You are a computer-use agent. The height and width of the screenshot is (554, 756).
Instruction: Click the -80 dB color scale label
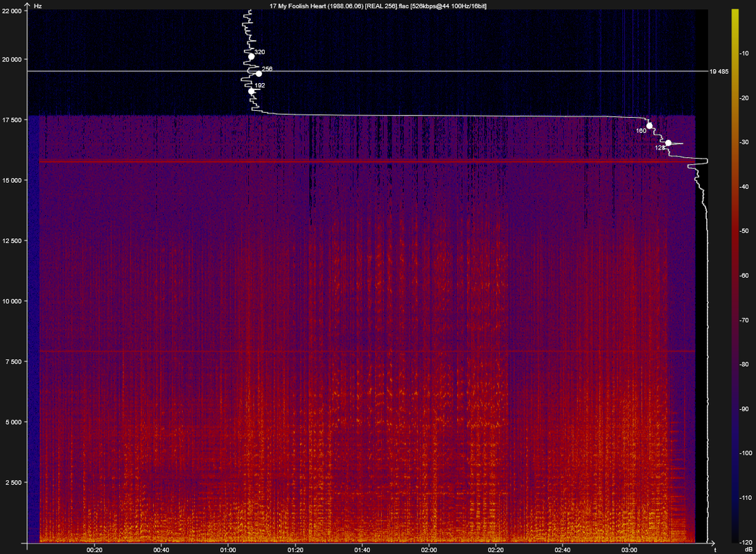[x=744, y=365]
